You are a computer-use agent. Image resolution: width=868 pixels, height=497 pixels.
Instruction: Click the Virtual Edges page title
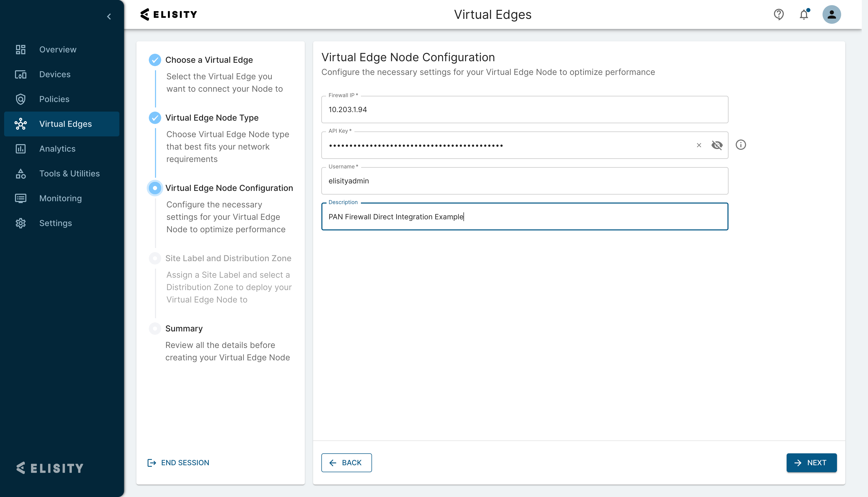(x=493, y=14)
